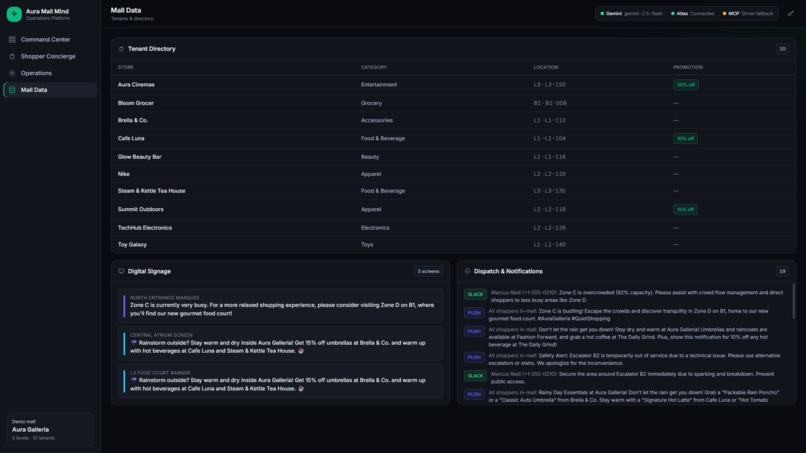Image resolution: width=806 pixels, height=453 pixels.
Task: Select Steam & Kettle Tea House store
Action: point(151,191)
